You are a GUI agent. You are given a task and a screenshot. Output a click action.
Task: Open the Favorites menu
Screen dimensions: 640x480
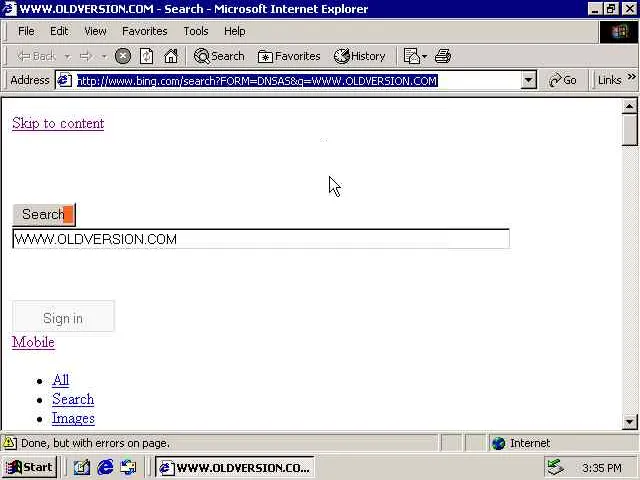coord(144,31)
